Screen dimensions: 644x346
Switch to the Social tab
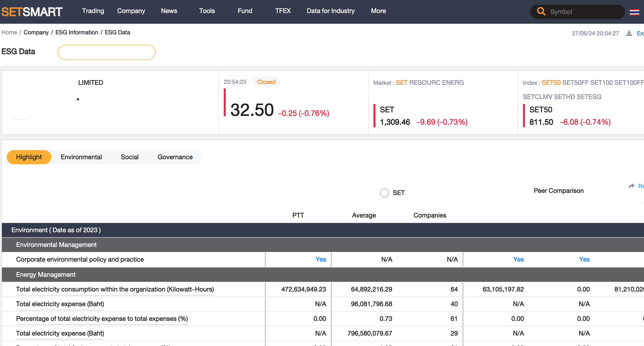(130, 157)
